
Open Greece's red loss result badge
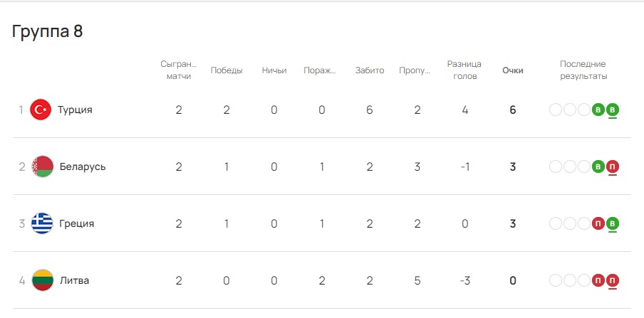[x=598, y=223]
